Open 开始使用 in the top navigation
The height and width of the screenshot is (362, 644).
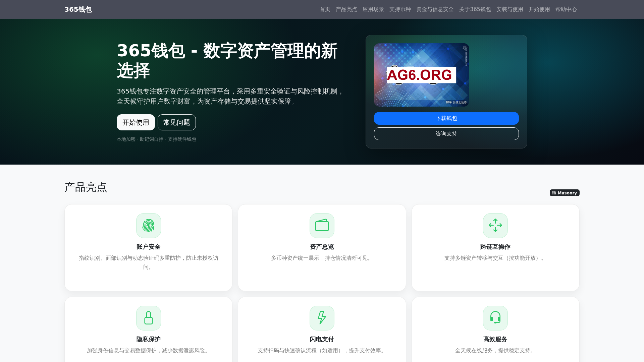pyautogui.click(x=539, y=9)
